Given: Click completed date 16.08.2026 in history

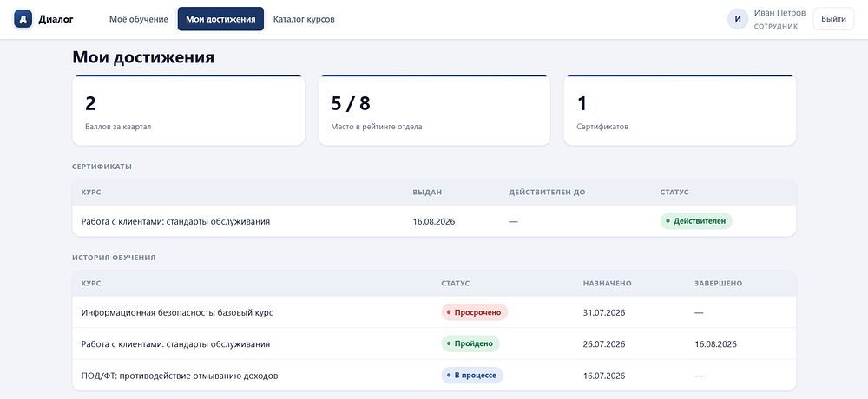Looking at the screenshot, I should click(x=715, y=344).
